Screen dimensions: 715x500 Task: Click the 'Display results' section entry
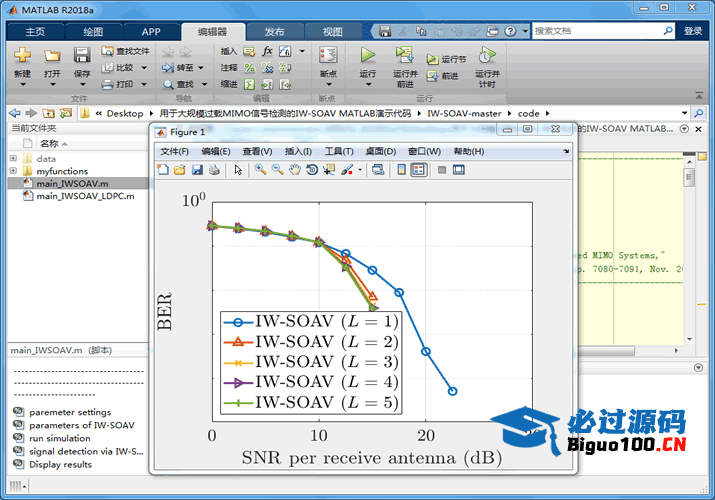[x=60, y=464]
